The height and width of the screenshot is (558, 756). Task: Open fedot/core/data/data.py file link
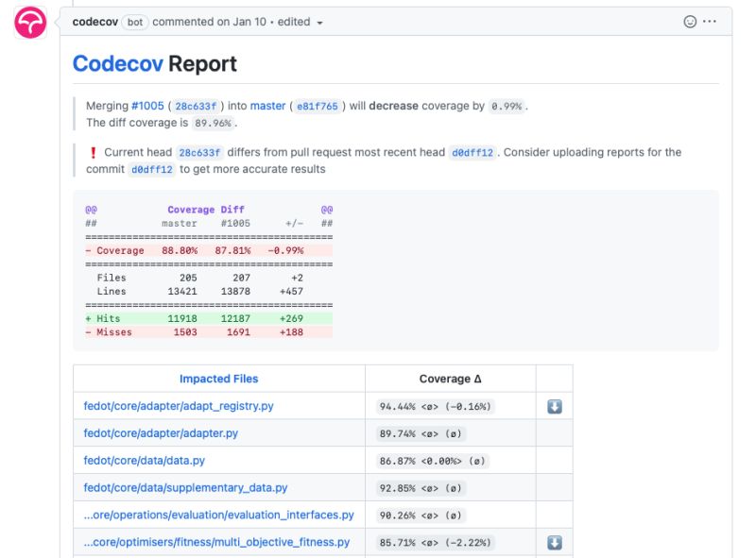(145, 460)
